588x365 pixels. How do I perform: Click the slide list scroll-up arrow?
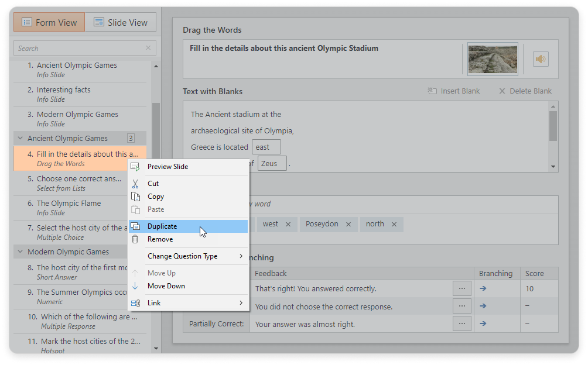(x=156, y=66)
